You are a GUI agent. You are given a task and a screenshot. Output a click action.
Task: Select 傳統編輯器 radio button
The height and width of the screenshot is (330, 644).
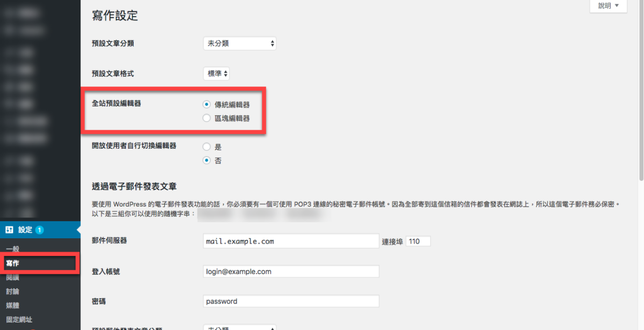pos(207,104)
